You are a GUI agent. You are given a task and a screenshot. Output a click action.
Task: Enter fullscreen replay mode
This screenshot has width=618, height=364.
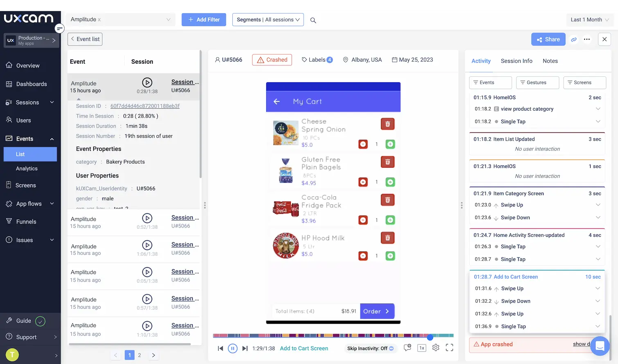[x=449, y=348]
